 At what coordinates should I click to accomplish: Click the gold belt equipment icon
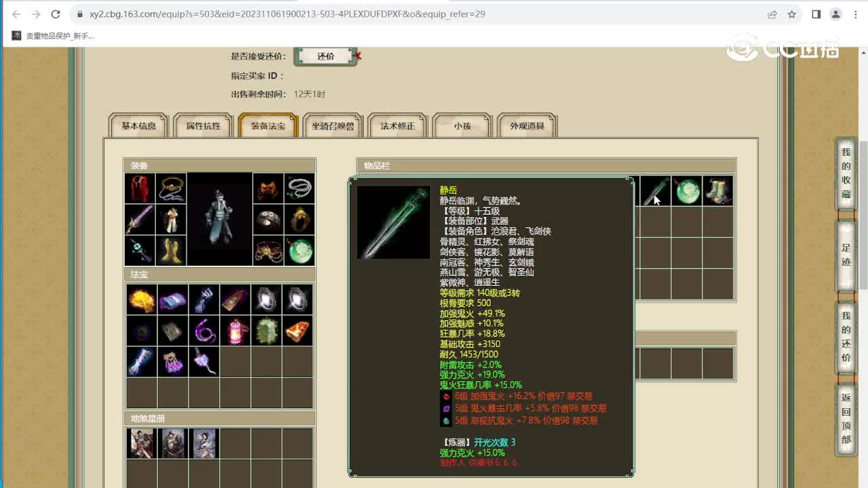tap(172, 188)
